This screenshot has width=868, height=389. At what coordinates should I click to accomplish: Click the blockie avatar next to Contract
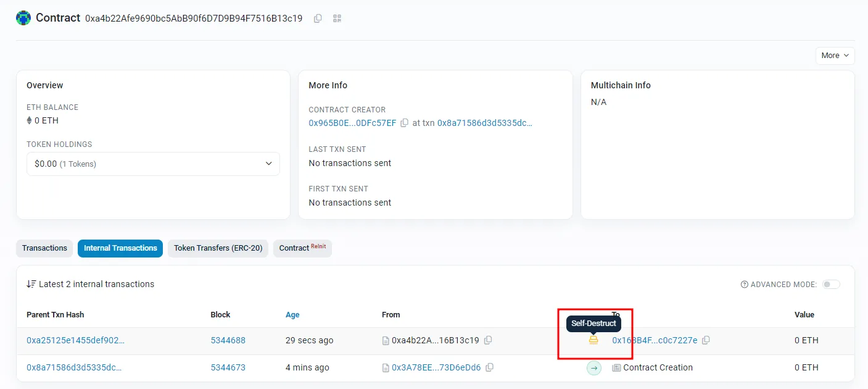[x=23, y=18]
